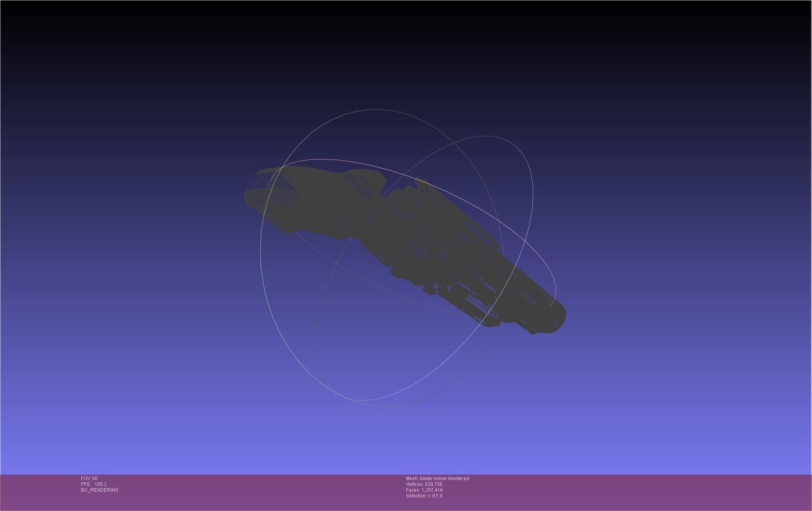Click the Faces: 1,257,416 text
812x511 pixels.
(x=424, y=490)
